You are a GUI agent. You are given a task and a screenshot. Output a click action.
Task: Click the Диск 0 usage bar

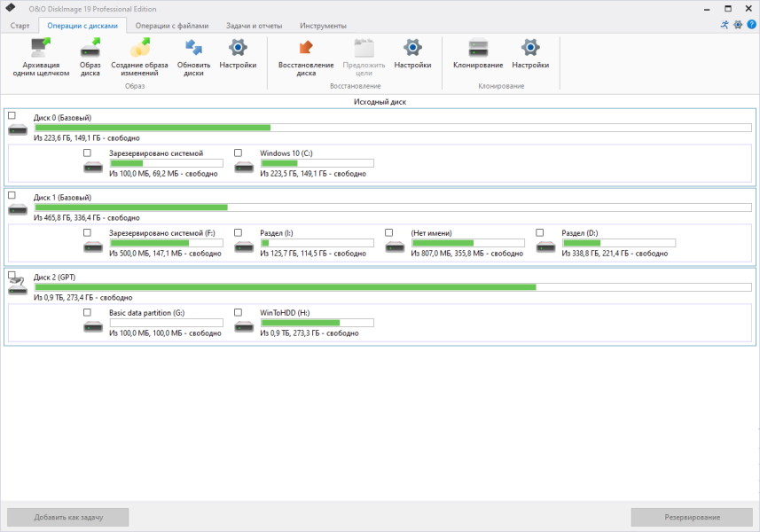point(393,128)
